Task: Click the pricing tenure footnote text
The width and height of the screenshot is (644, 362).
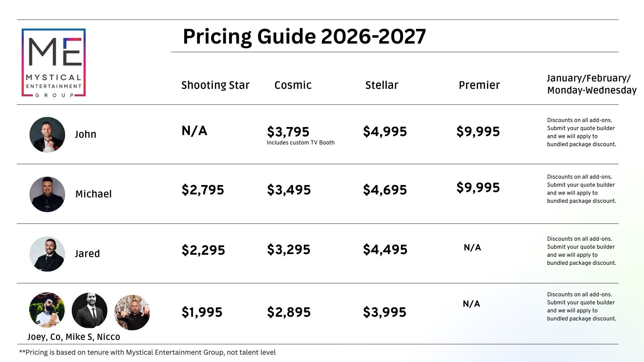Action: pos(148,352)
